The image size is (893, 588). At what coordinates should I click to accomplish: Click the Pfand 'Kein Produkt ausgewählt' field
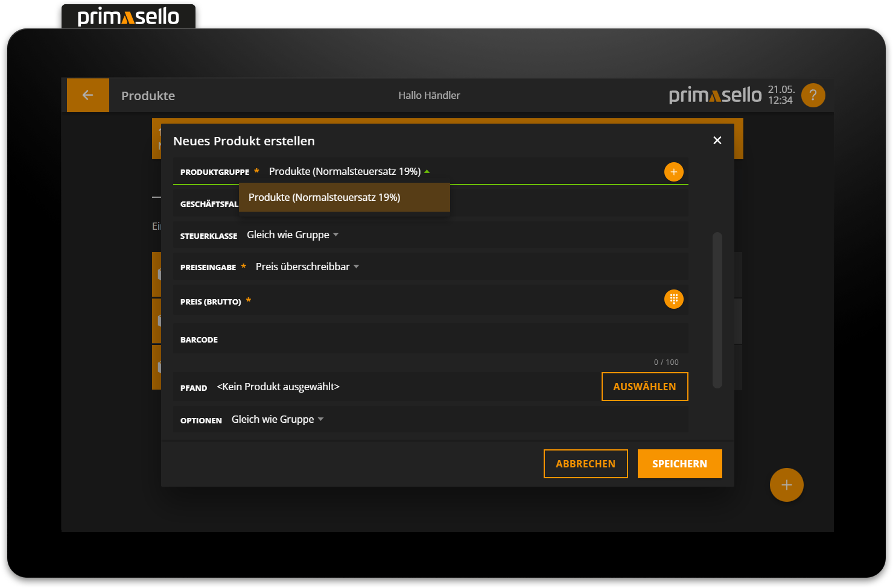(x=278, y=387)
